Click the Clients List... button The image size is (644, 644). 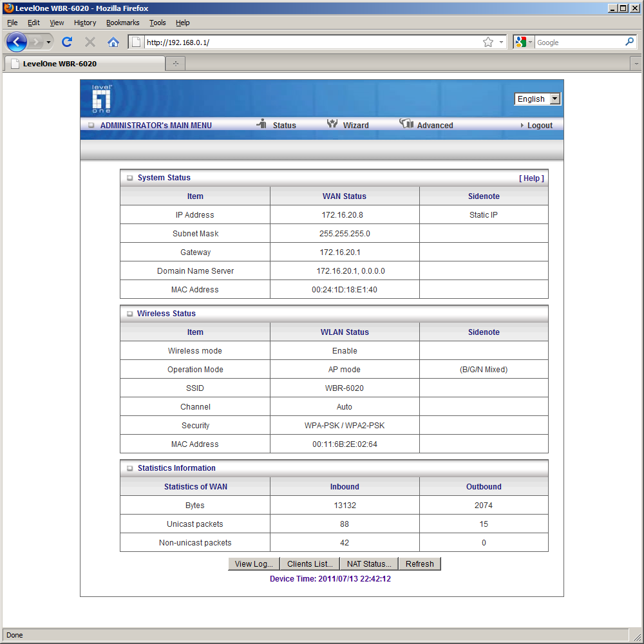pos(310,564)
